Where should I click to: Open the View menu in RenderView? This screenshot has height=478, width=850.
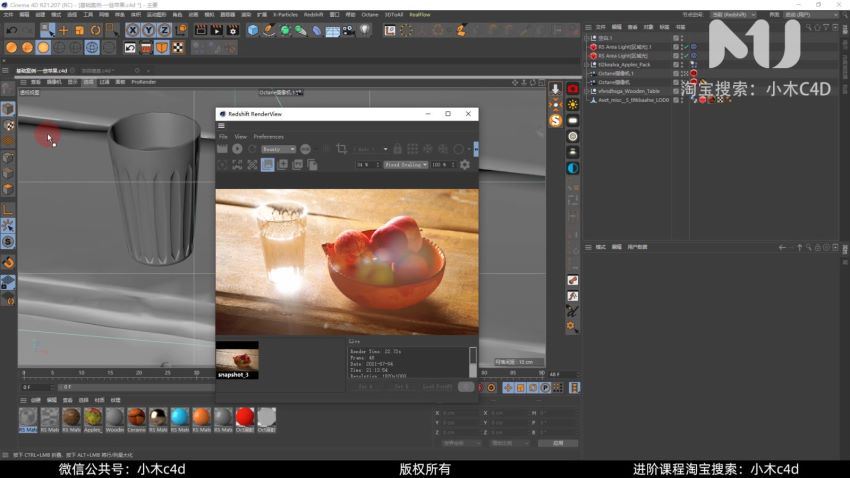pyautogui.click(x=240, y=136)
